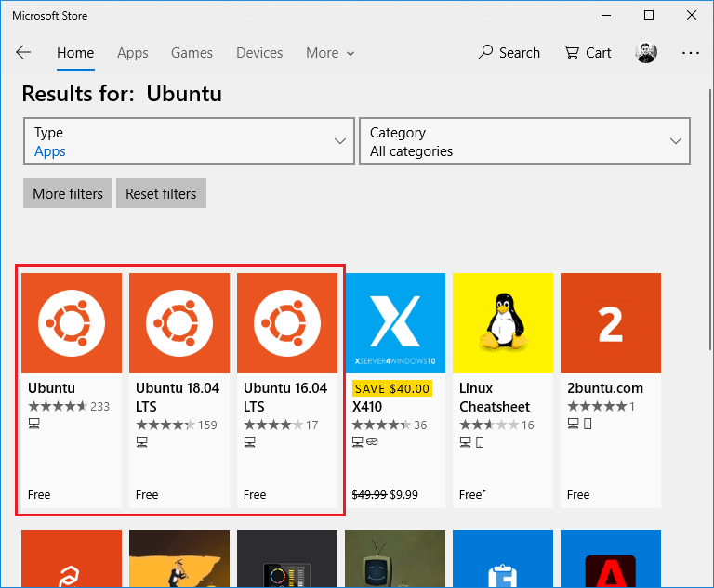The image size is (714, 588).
Task: Switch to the Home tab
Action: coord(75,53)
